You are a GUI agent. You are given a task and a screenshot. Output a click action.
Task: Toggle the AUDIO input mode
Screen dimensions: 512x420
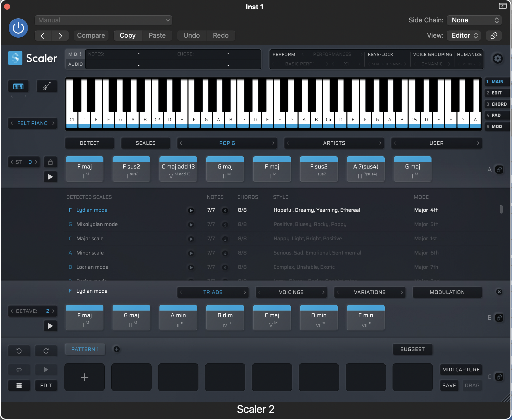coord(75,64)
